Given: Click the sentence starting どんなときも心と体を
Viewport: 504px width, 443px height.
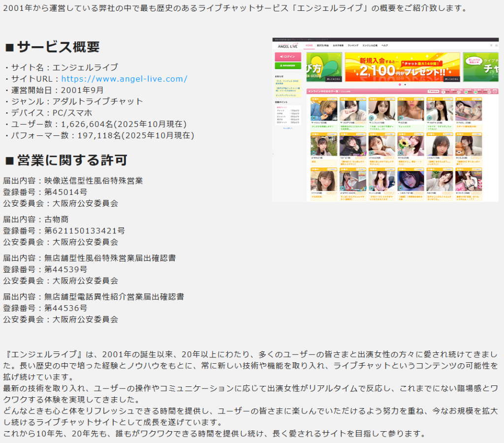Looking at the screenshot, I should (251, 411).
